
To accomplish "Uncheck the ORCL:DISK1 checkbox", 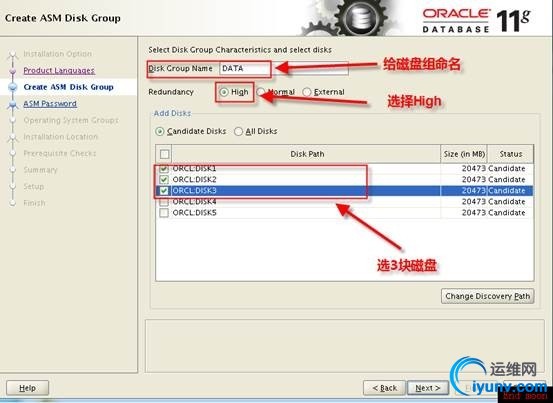I will point(164,169).
